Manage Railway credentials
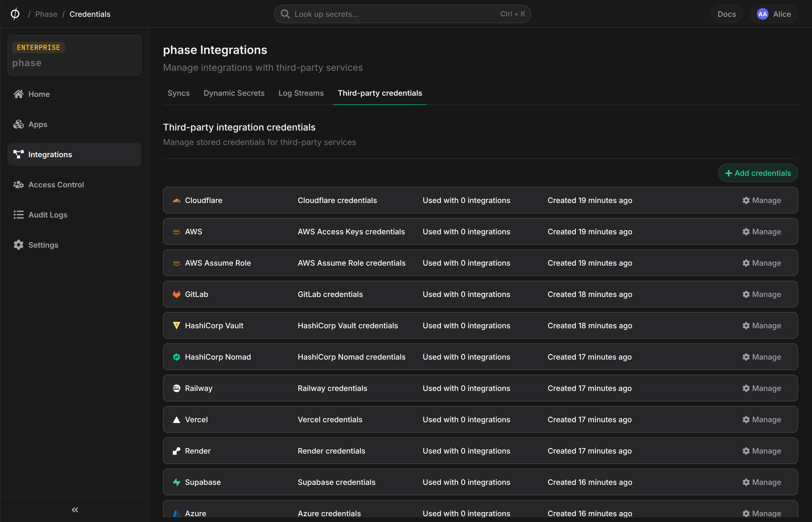This screenshot has width=812, height=522. coord(762,388)
